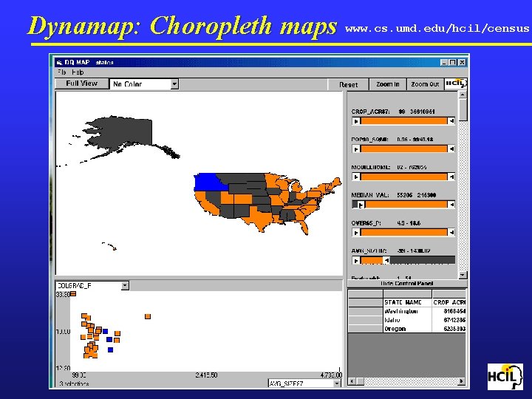
Task: Click the topmost scatterplot point near 33.90
Action: pos(73,294)
